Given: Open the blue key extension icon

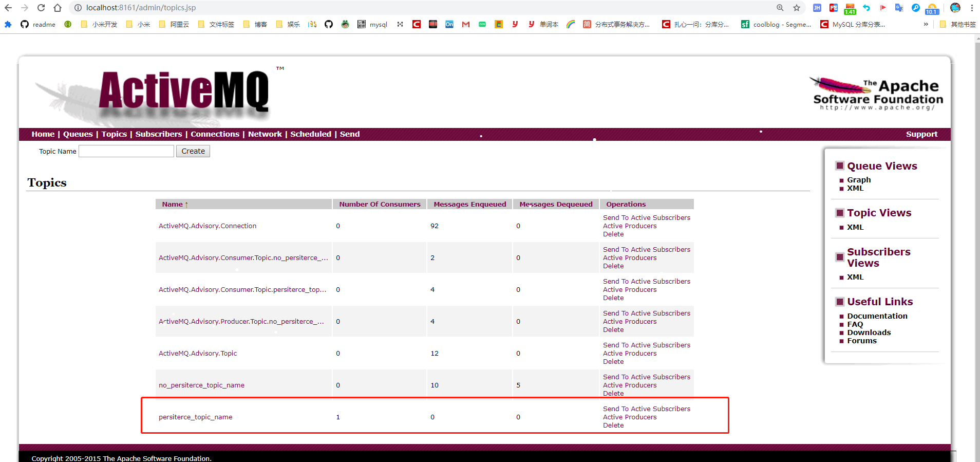Looking at the screenshot, I should (916, 8).
